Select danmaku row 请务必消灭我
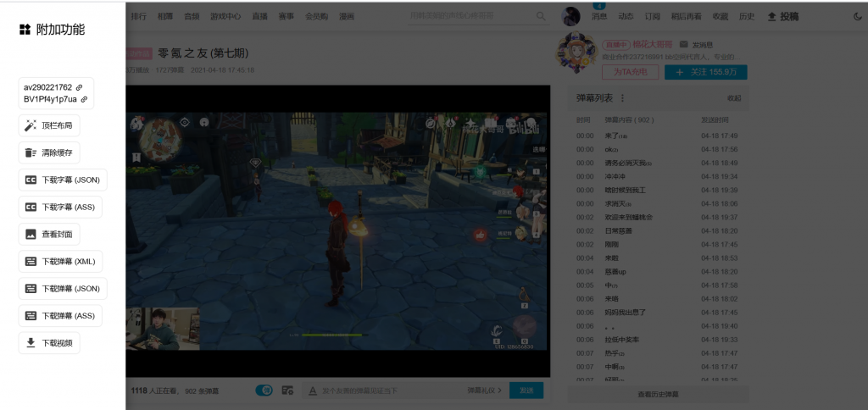 pos(658,163)
